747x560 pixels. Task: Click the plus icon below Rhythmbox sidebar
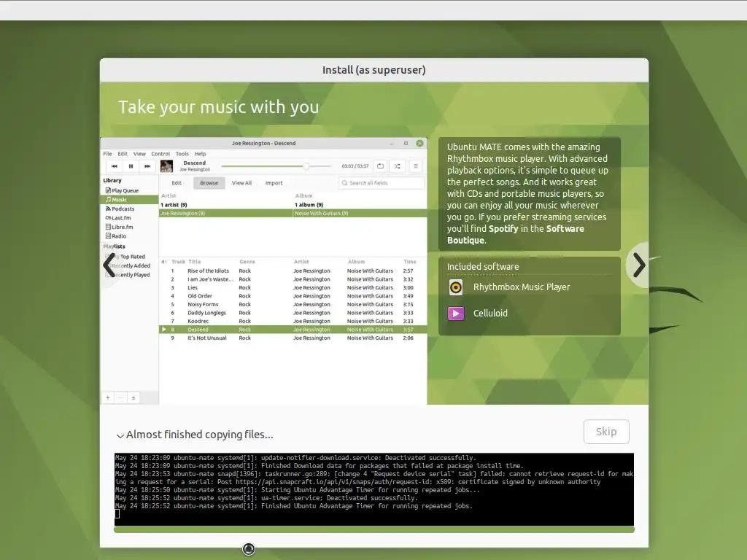(108, 397)
